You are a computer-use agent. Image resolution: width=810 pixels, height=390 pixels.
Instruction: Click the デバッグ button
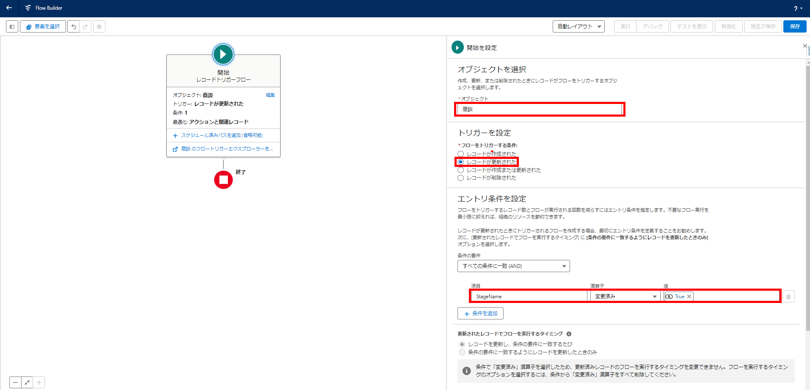pos(652,26)
